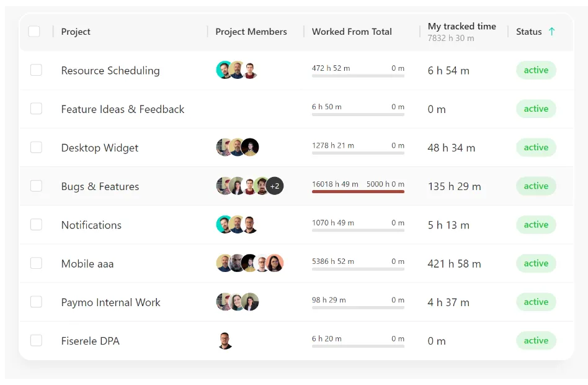Screen dimensions: 588x385
Task: Click the red progress bar for Bugs & Features
Action: click(x=358, y=191)
